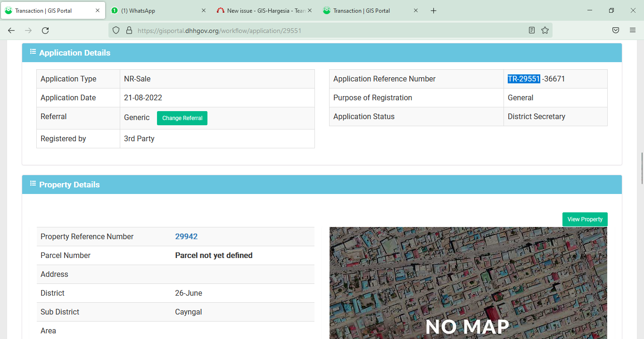Open Pocket save icon in toolbar
The image size is (644, 339).
(x=616, y=30)
